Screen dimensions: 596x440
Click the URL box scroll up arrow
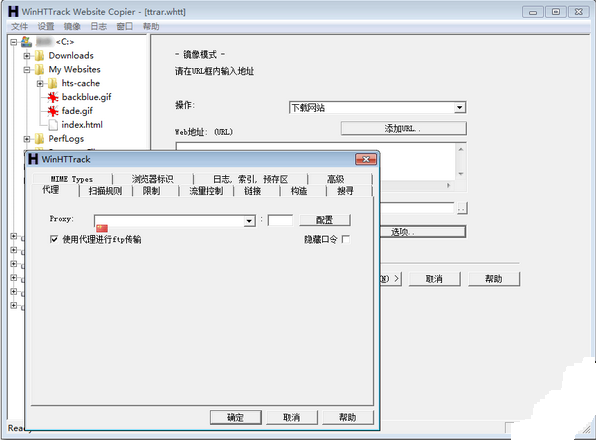point(461,149)
